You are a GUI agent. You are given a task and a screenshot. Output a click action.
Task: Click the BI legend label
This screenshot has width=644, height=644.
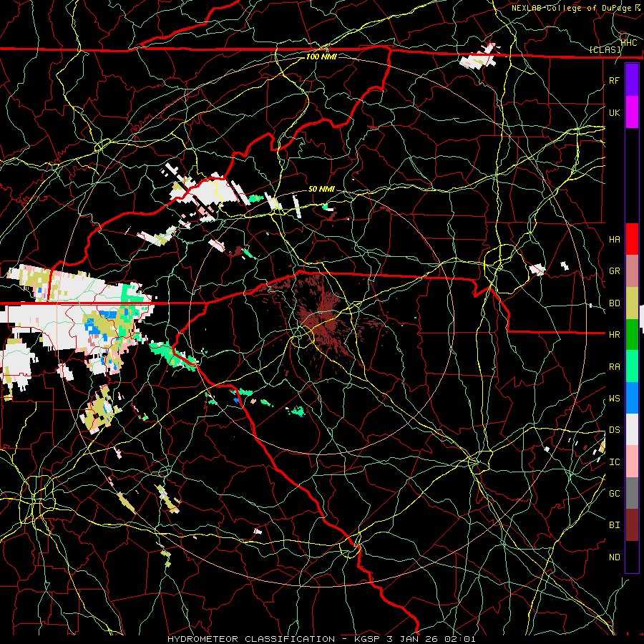(x=614, y=525)
